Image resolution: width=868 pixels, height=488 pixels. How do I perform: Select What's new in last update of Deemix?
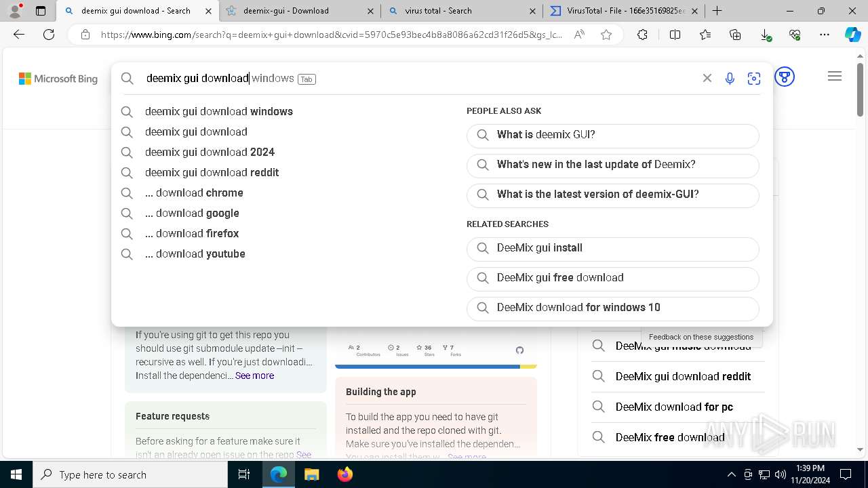pyautogui.click(x=613, y=165)
